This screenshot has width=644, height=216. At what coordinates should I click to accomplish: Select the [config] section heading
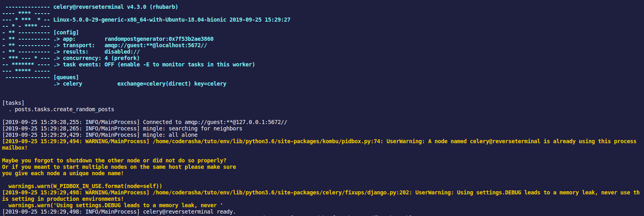pyautogui.click(x=66, y=32)
